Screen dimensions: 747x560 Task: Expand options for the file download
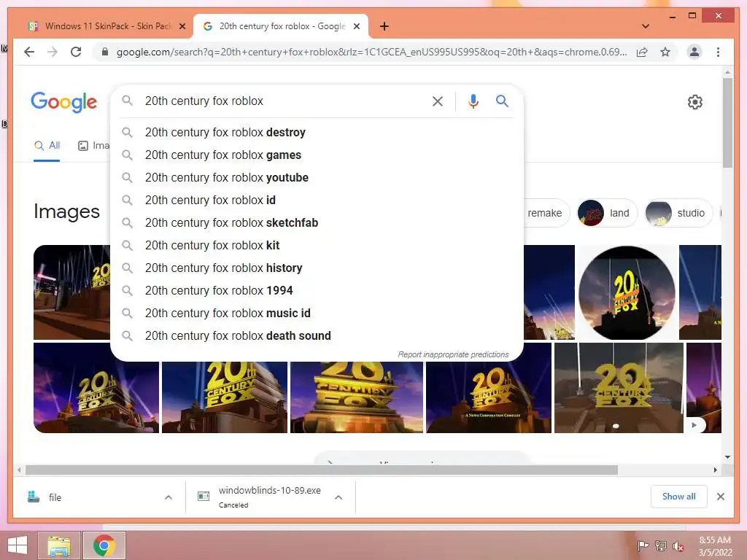pyautogui.click(x=169, y=497)
